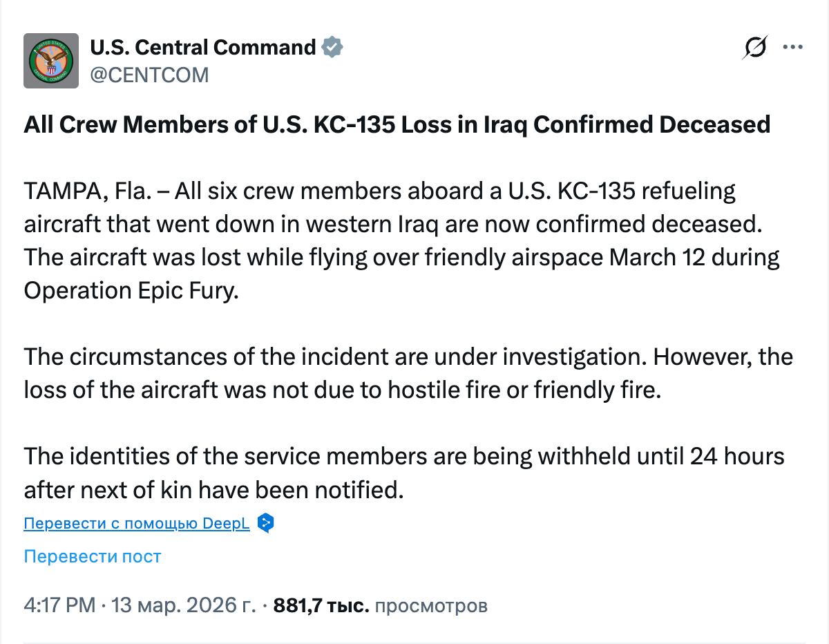Screen dimensions: 829x644
Task: Click the blue verified badge
Action: click(333, 47)
